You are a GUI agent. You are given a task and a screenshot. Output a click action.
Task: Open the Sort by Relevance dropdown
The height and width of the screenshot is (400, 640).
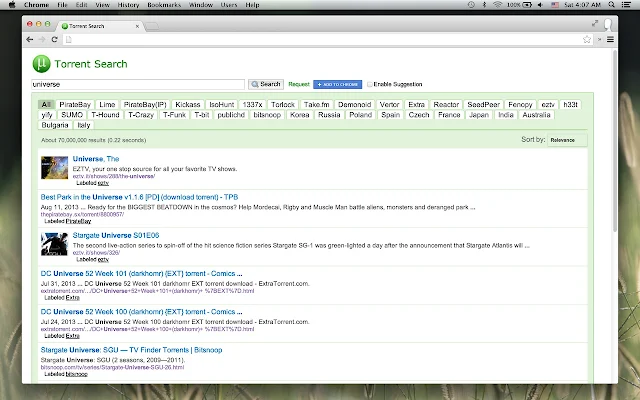tap(567, 140)
